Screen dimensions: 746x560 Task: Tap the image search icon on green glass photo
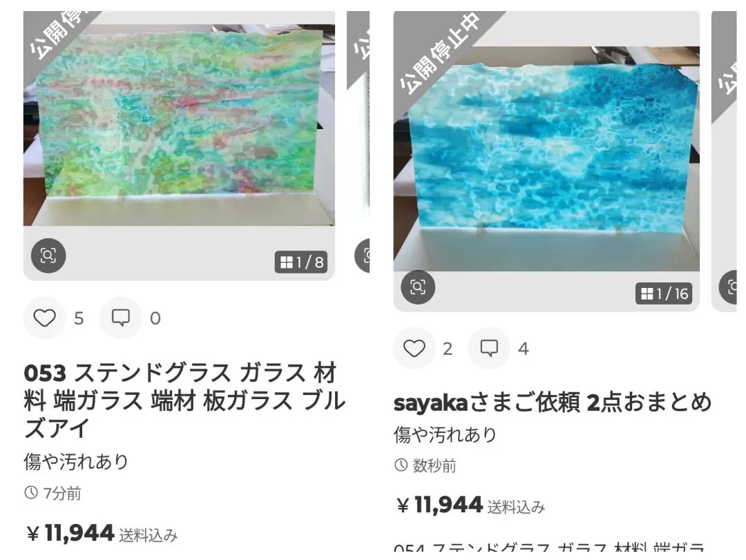[48, 255]
